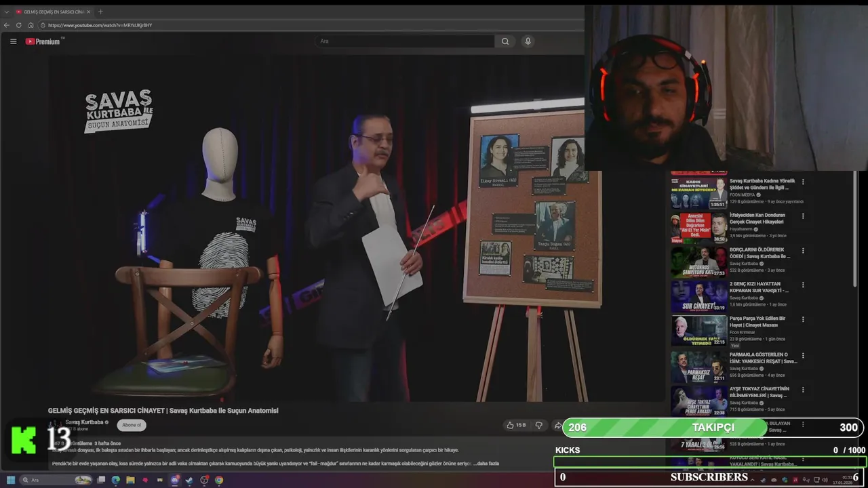The height and width of the screenshot is (488, 868).
Task: Open video 'Savaş Kurtbaba Kadına Yönelik Şiddet'
Action: tap(762, 184)
